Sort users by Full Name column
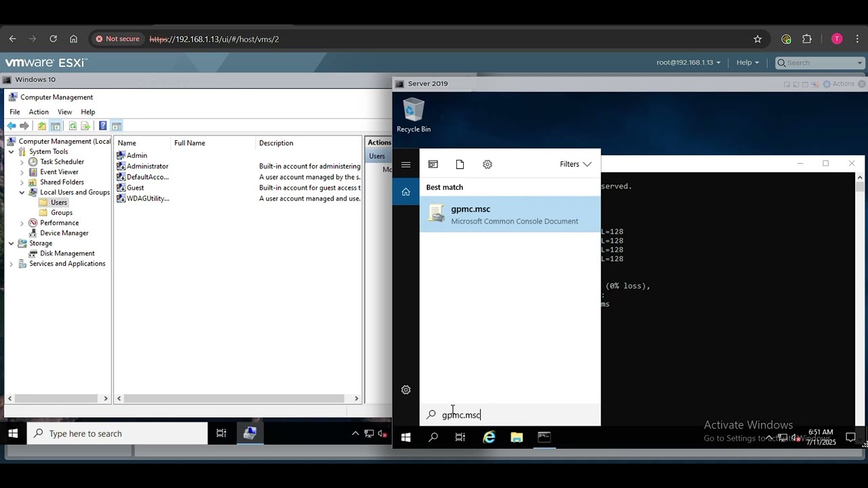The height and width of the screenshot is (488, 868). coord(213,143)
